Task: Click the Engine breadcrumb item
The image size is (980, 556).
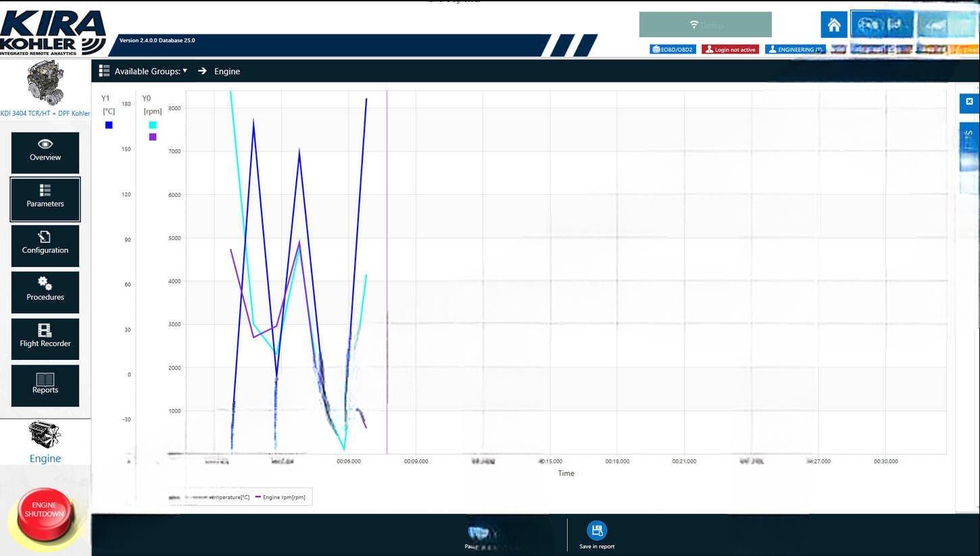Action: [227, 71]
